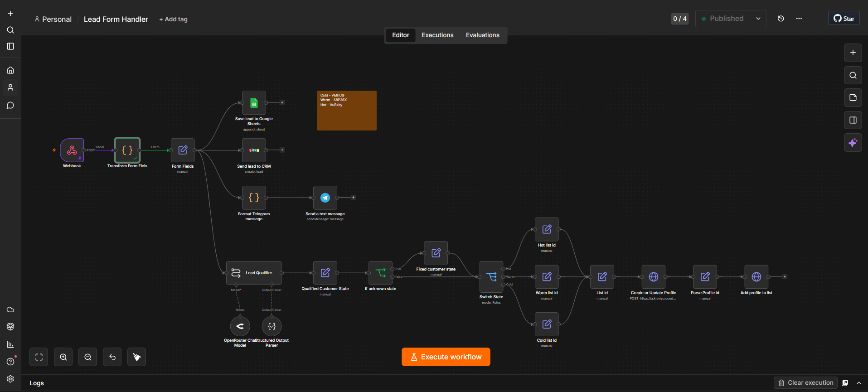Open workflow history clock icon
This screenshot has height=392, width=868.
781,19
